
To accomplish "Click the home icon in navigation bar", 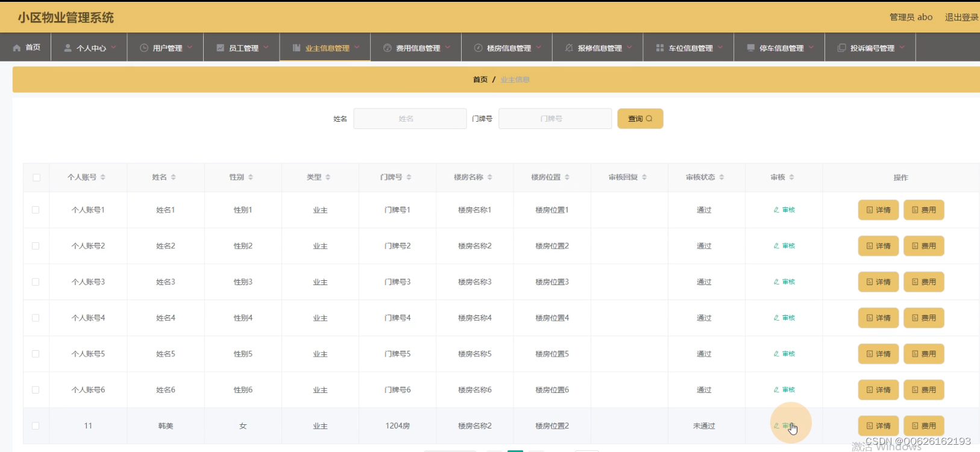I will tap(17, 48).
